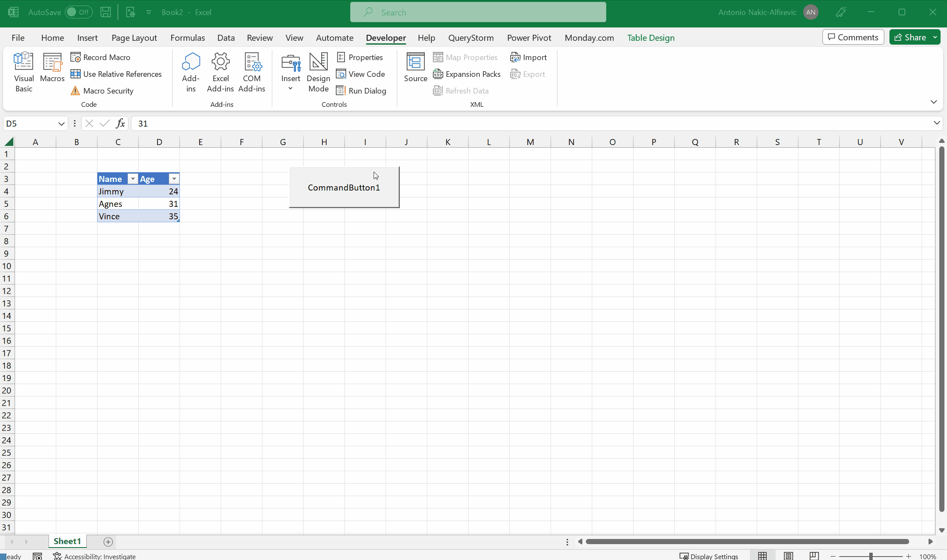This screenshot has height=560, width=947.
Task: Expand Age column filter dropdown
Action: [174, 179]
